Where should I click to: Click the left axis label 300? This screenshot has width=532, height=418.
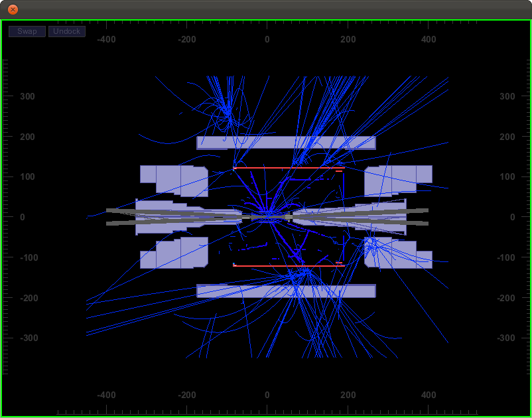click(x=27, y=96)
